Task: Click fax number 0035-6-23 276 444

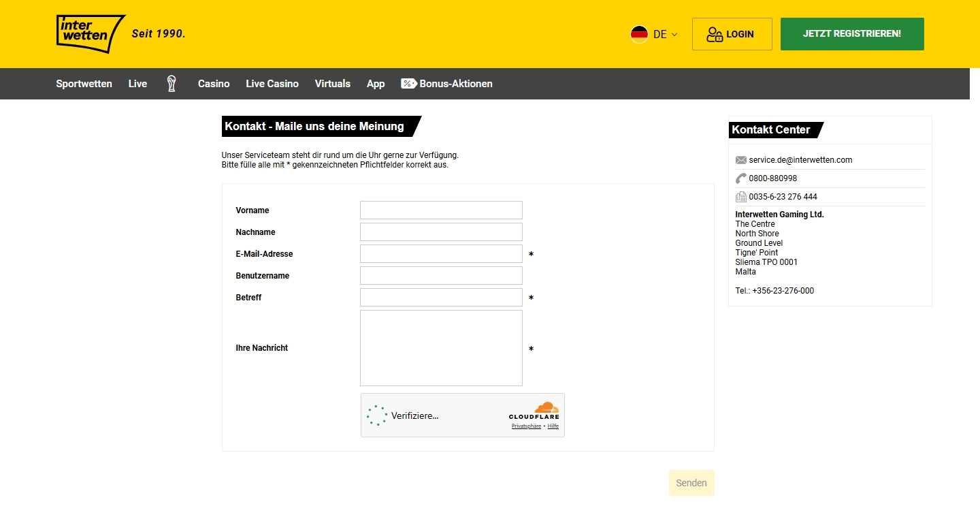Action: pyautogui.click(x=783, y=197)
